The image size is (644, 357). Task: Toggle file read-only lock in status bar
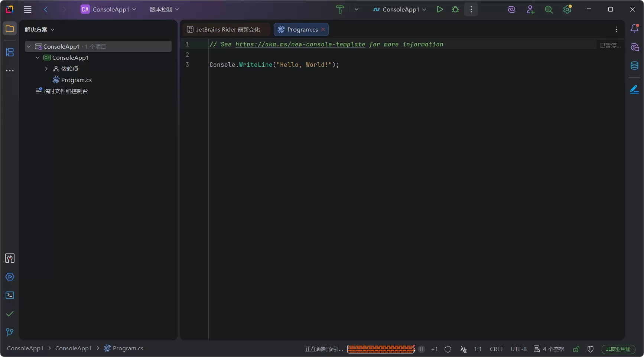(x=576, y=349)
